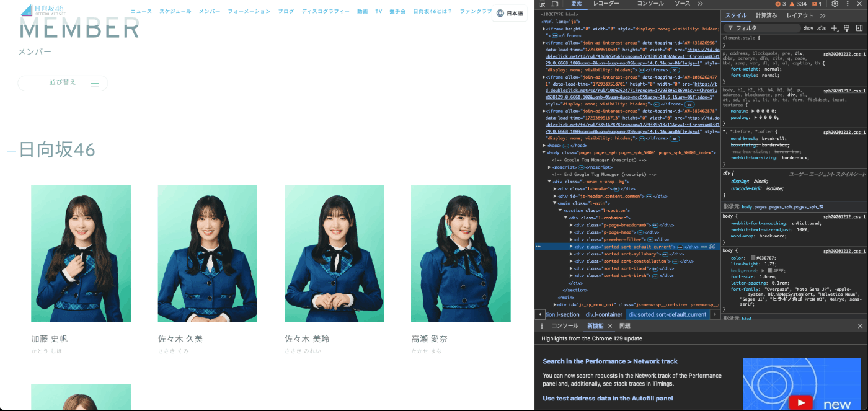The image size is (868, 411).
Task: Toggle the .cls class editor button
Action: click(x=821, y=28)
